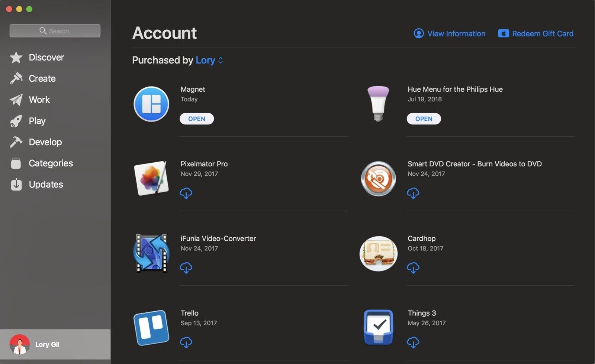This screenshot has width=595, height=364.
Task: Click the Redeem Gift Card link
Action: coord(543,33)
